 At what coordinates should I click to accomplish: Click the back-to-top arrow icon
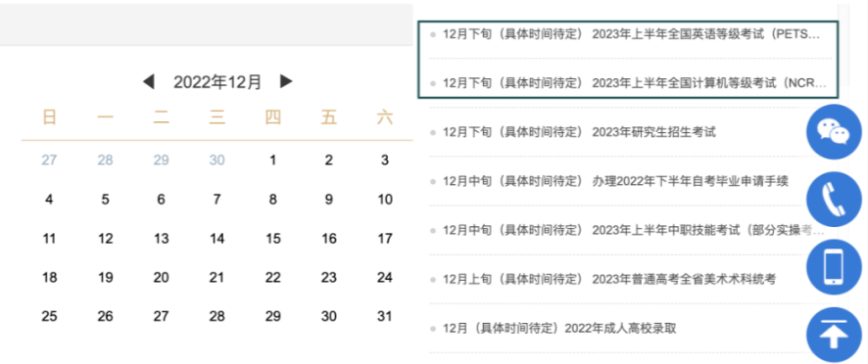[x=834, y=335]
